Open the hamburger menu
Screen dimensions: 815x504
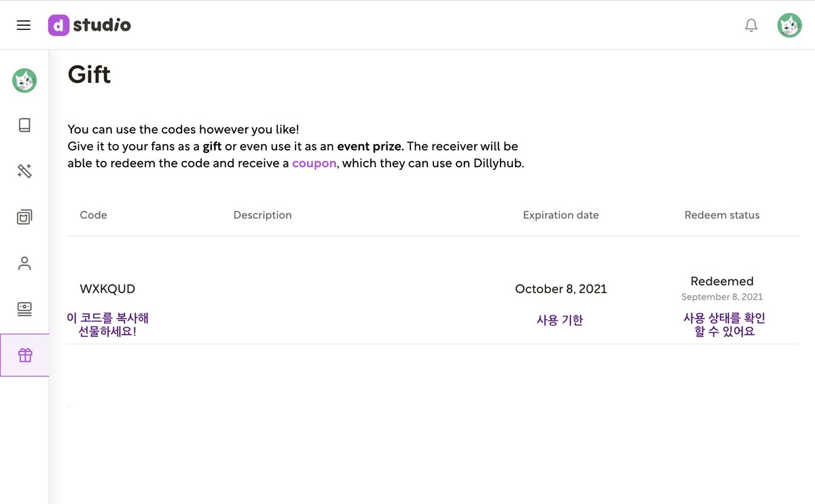pyautogui.click(x=24, y=25)
